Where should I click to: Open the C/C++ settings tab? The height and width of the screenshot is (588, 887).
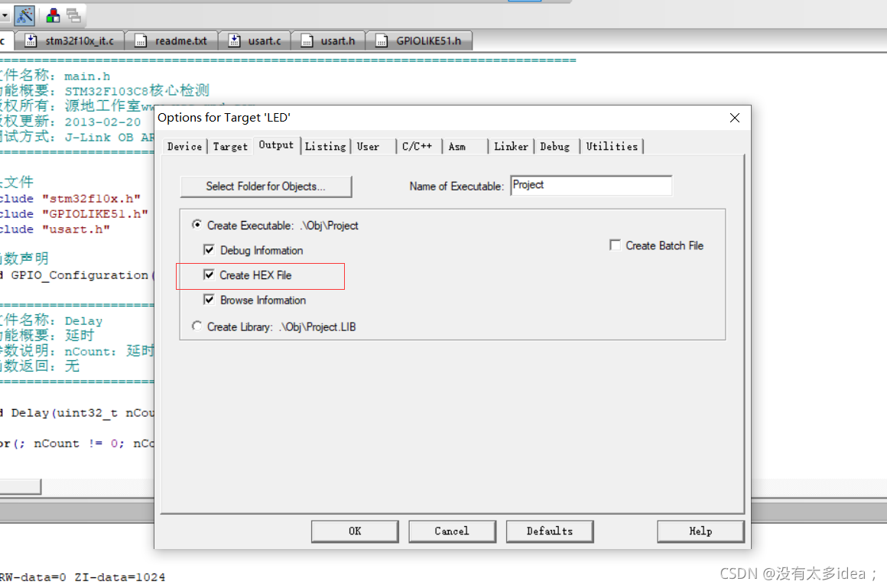tap(418, 146)
